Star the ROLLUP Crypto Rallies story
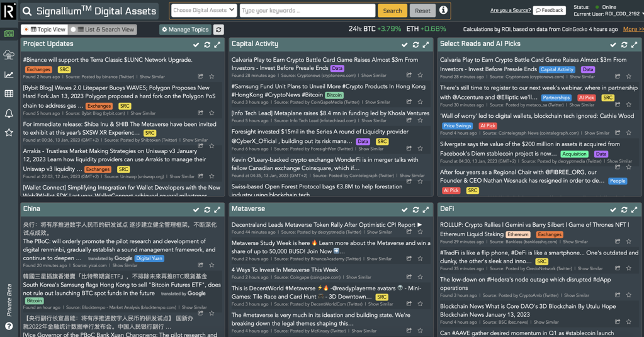Viewport: 644px width, 337px height. [628, 241]
